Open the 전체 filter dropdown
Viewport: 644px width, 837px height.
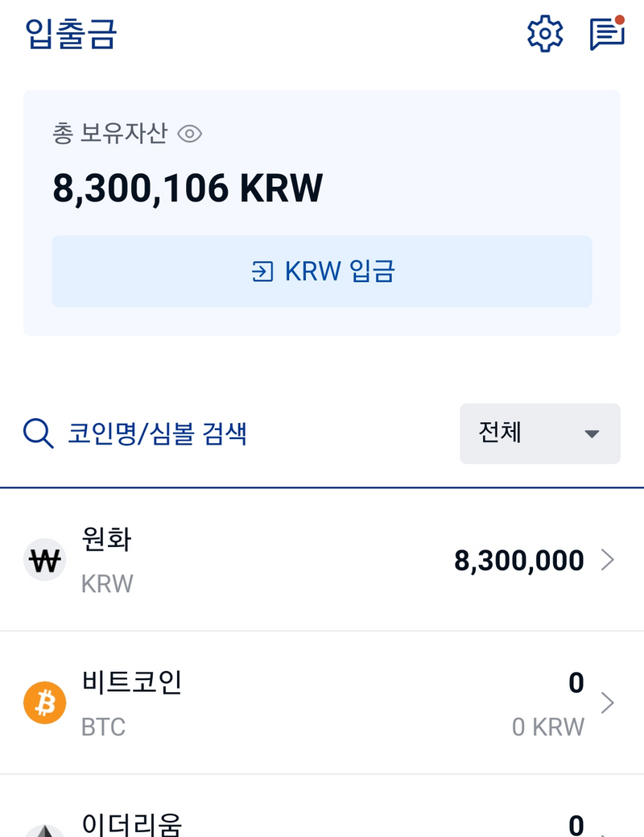[539, 433]
